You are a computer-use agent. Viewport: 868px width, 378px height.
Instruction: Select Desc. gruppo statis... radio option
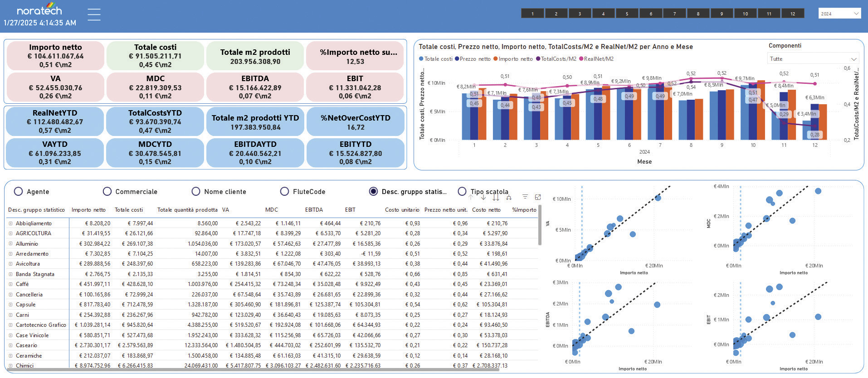coord(373,191)
